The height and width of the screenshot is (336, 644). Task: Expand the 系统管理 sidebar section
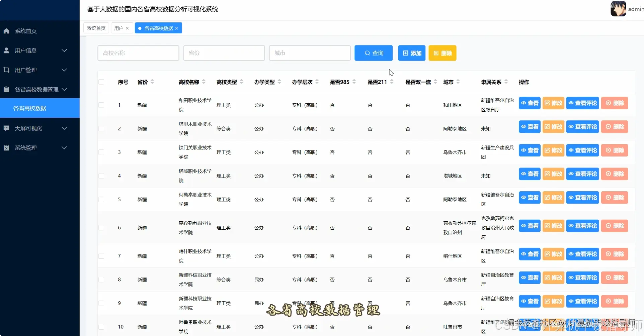pos(64,147)
